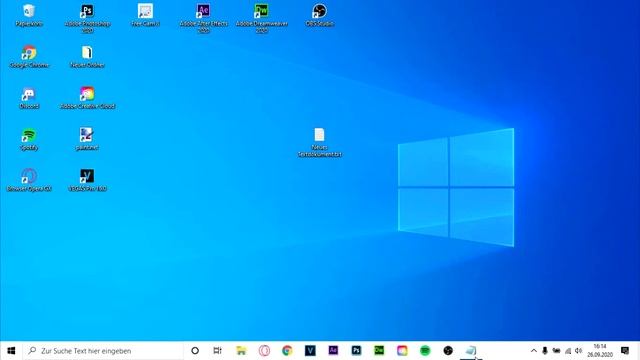Select Adobe Photoshop 2020 desktop shortcut
Viewport: 640px width, 360px height.
87,18
